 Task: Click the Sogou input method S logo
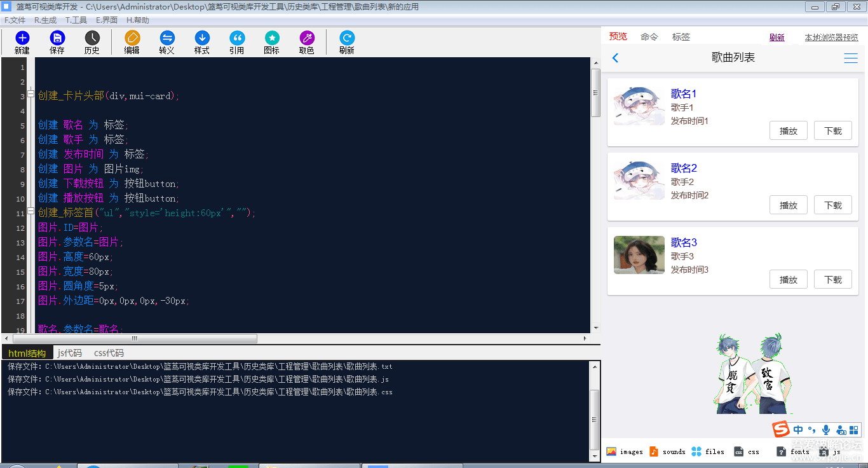pos(781,430)
